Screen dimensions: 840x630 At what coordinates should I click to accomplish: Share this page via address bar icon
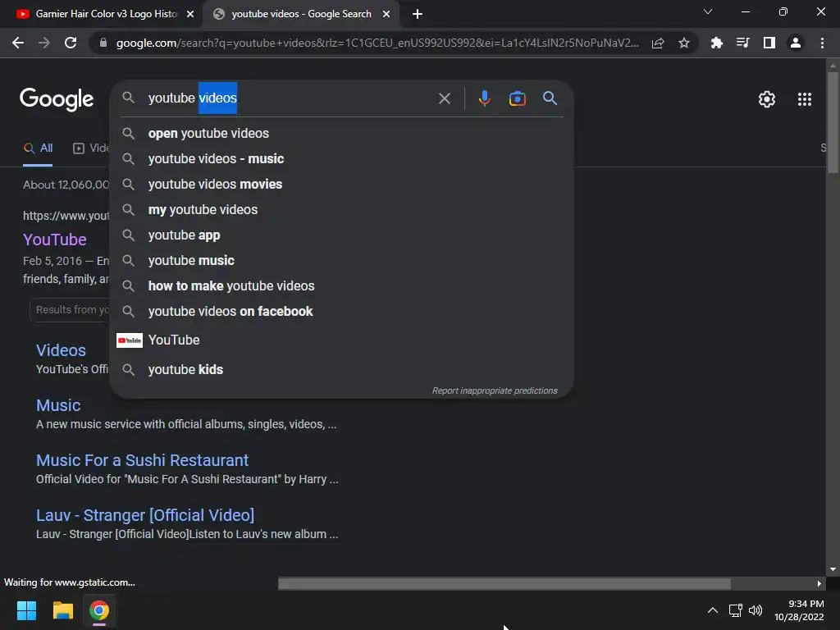(x=658, y=43)
